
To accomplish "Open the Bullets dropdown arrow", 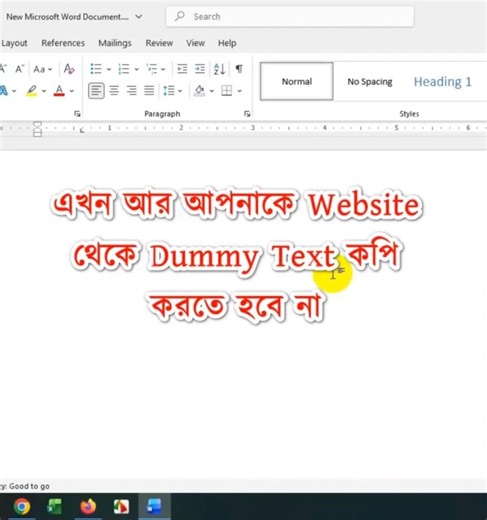I will coord(109,69).
